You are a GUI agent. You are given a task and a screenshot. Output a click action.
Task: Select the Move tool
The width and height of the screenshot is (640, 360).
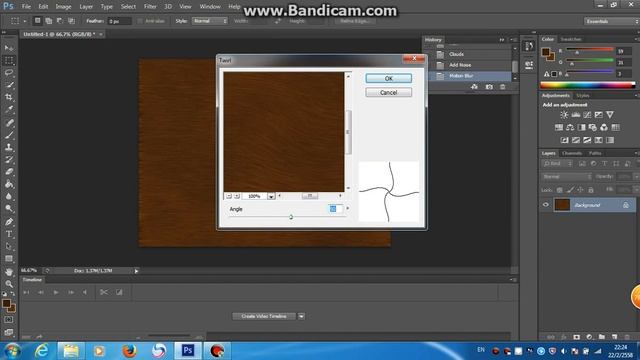[9, 48]
